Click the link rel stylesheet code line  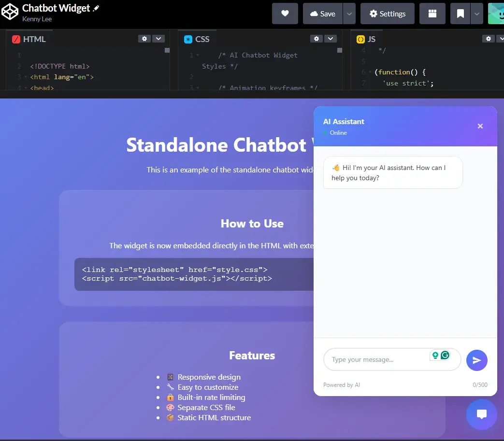click(x=174, y=270)
